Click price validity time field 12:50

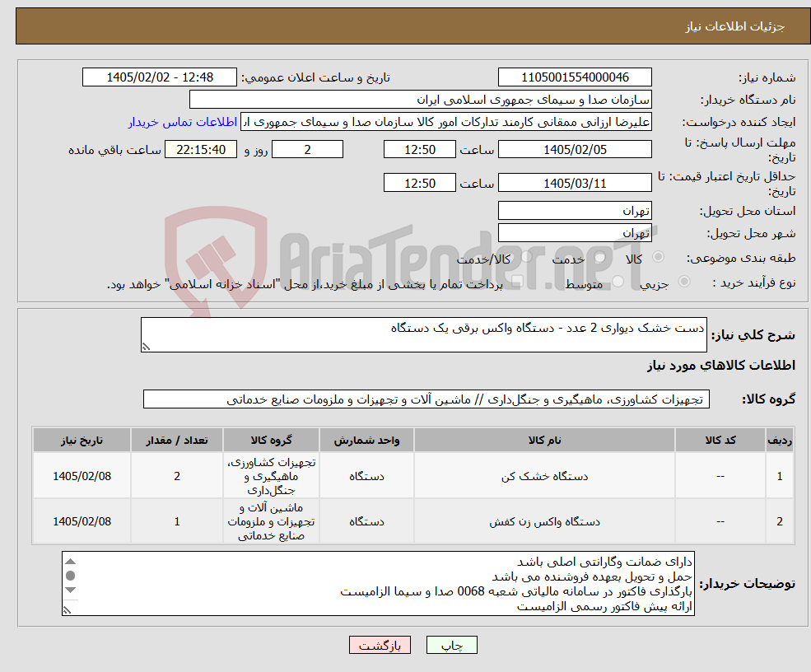[419, 183]
